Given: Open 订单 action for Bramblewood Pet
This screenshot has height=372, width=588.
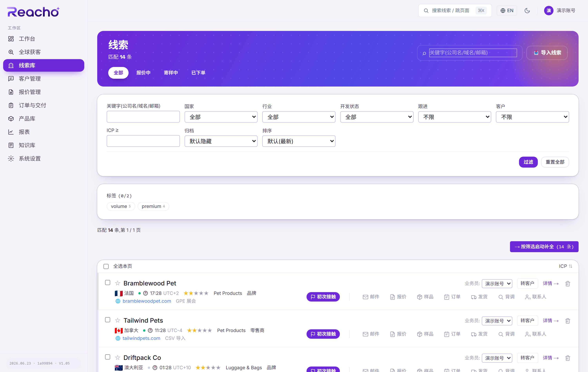Looking at the screenshot, I should [452, 297].
